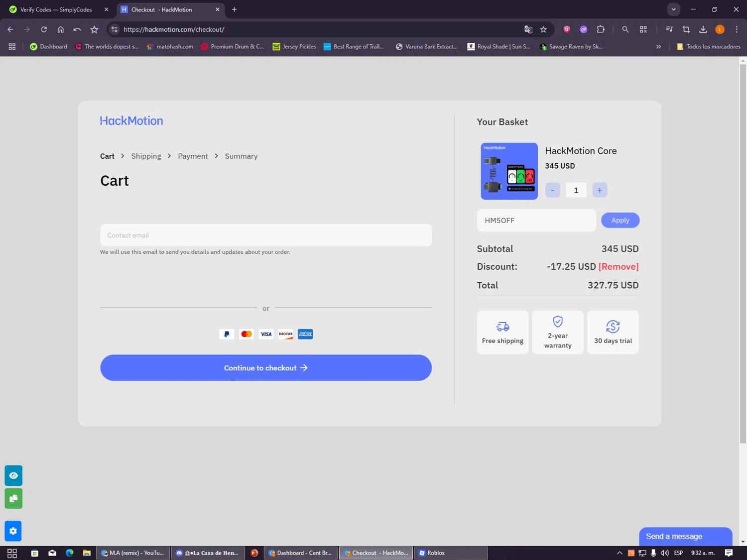Screen dimensions: 747x560
Task: Select the Payment breadcrumb step
Action: pyautogui.click(x=193, y=156)
